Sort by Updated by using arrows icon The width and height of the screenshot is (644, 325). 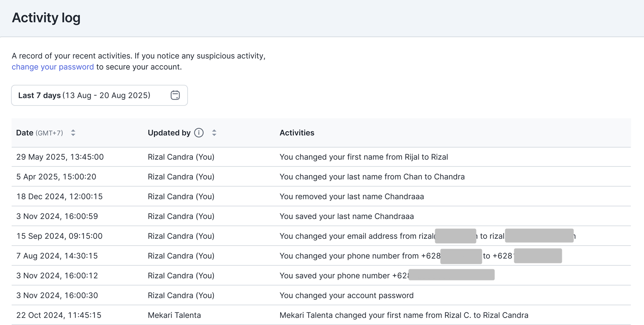click(214, 133)
